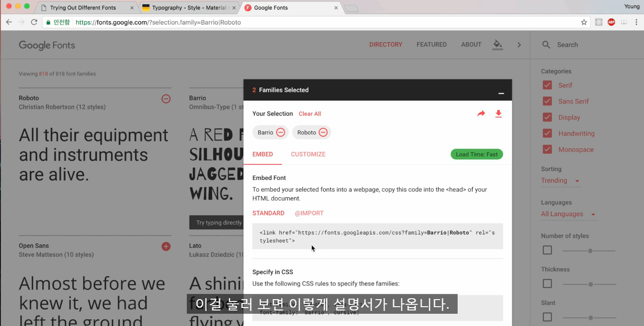The width and height of the screenshot is (644, 326).
Task: Remove Roboto chip from selection
Action: click(x=323, y=132)
